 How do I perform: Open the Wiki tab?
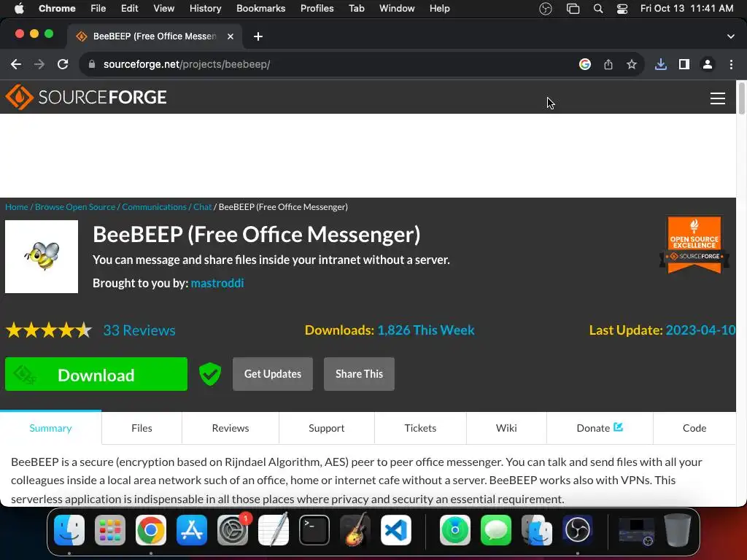tap(506, 427)
